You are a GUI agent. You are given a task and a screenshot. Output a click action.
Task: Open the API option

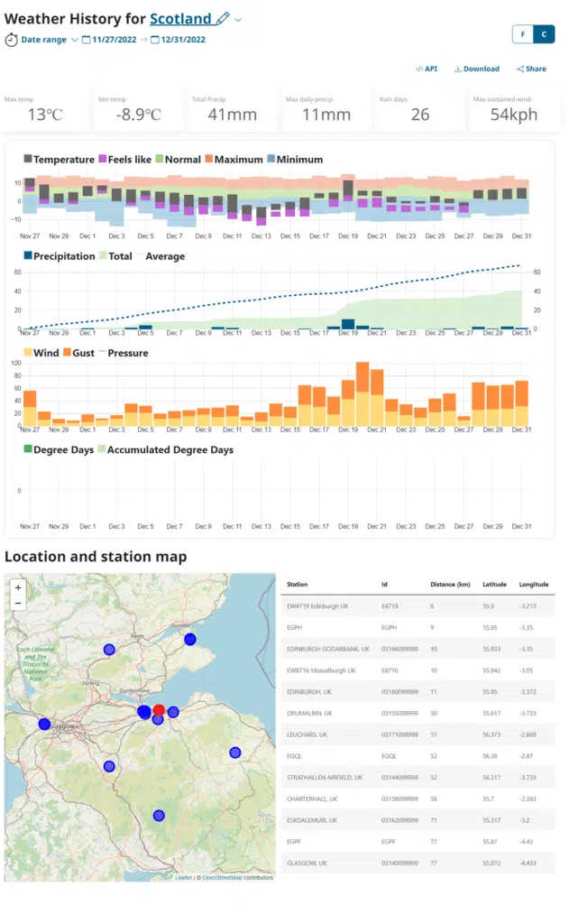click(427, 69)
